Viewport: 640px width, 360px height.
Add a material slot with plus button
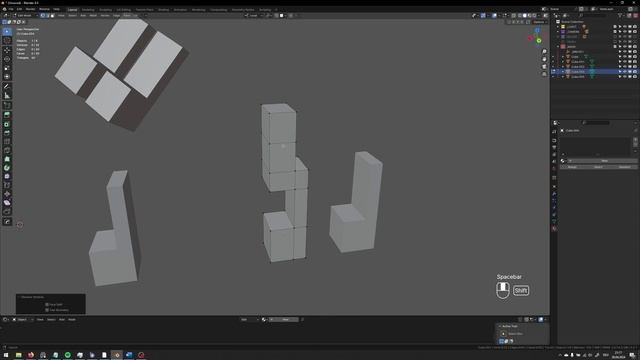636,140
